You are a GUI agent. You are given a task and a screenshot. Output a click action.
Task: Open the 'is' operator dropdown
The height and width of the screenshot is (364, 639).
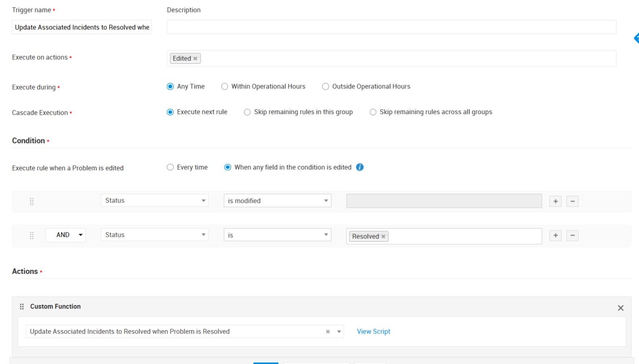click(x=277, y=235)
